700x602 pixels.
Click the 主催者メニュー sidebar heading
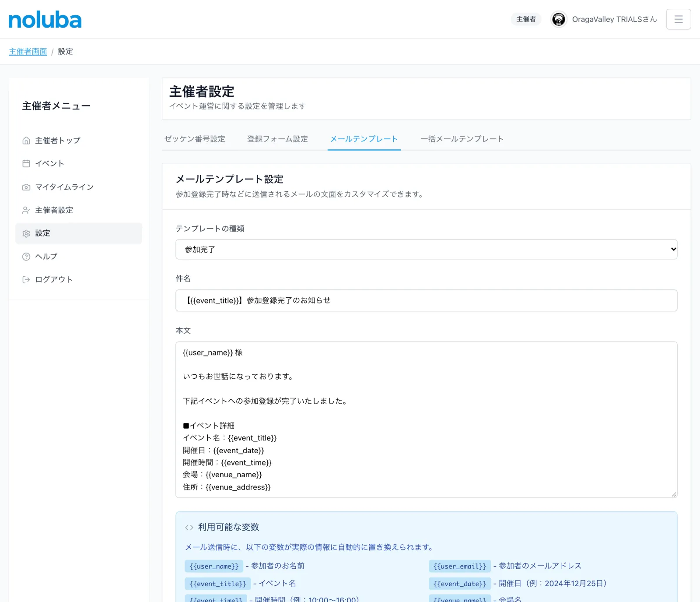click(56, 106)
